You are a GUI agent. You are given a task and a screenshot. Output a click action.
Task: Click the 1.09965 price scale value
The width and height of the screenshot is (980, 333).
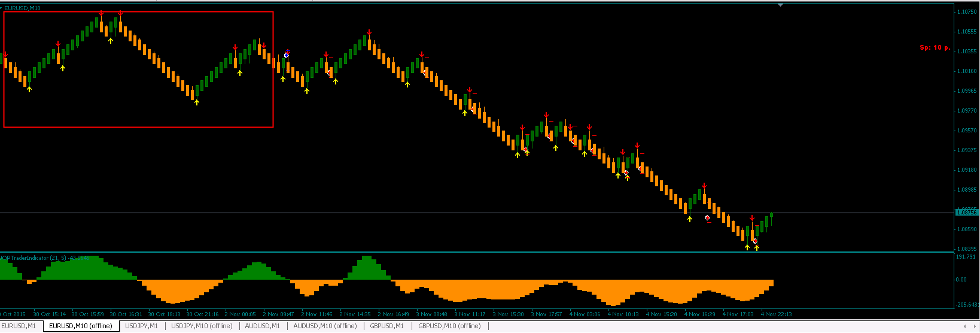tap(967, 91)
